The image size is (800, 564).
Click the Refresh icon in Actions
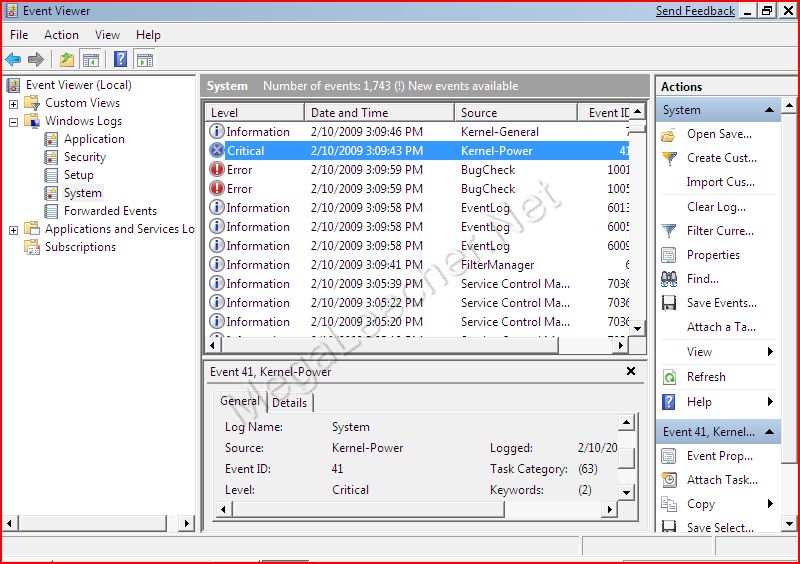(x=669, y=377)
